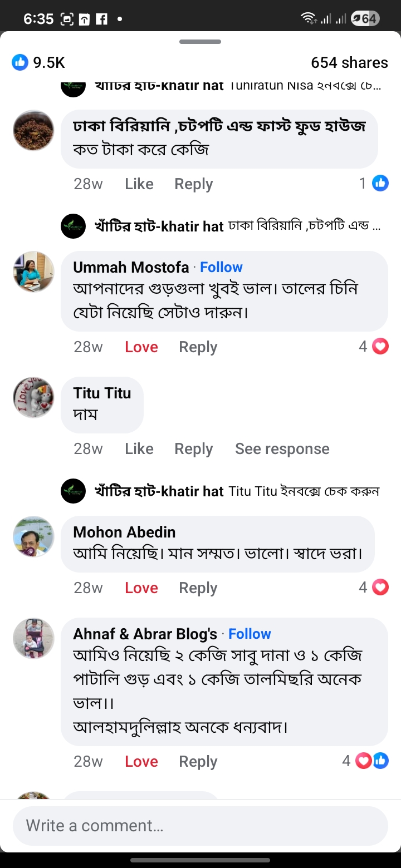The height and width of the screenshot is (868, 401).
Task: Tap the drag handle atop the comments sheet
Action: 200,42
